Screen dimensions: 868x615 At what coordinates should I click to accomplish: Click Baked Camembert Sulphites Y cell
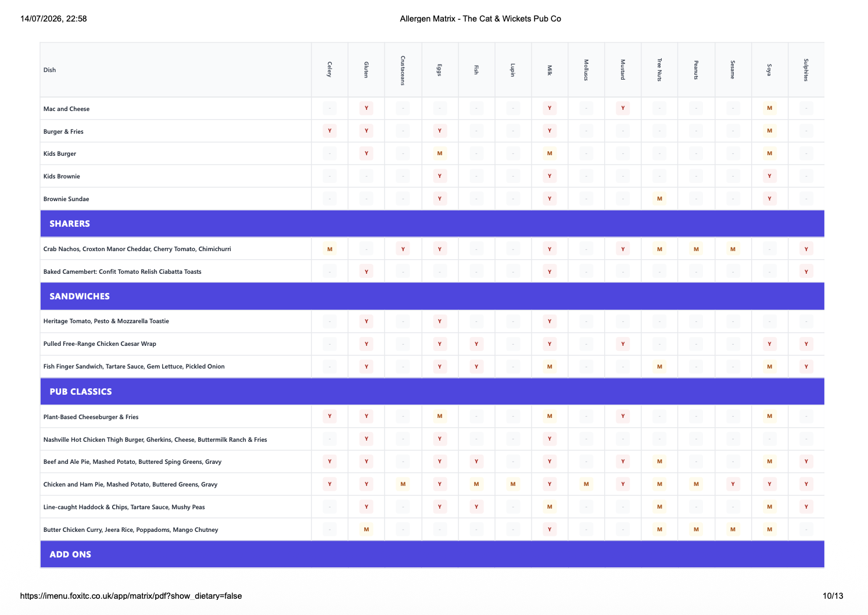806,271
